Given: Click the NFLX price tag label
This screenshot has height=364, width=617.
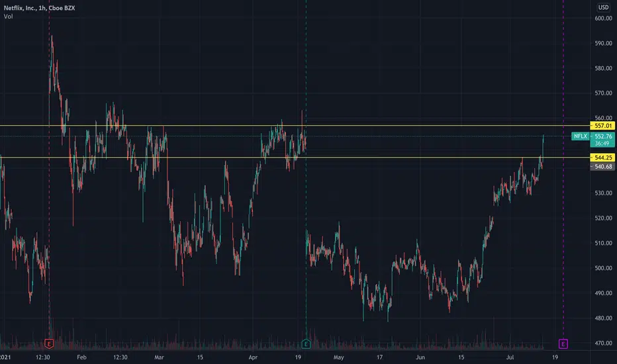Looking at the screenshot, I should click(x=581, y=136).
